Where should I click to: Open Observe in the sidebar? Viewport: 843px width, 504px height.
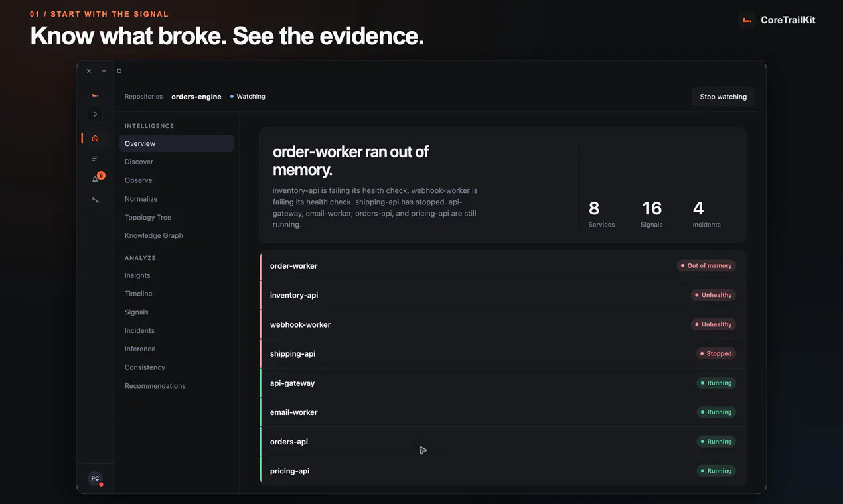coord(177,180)
